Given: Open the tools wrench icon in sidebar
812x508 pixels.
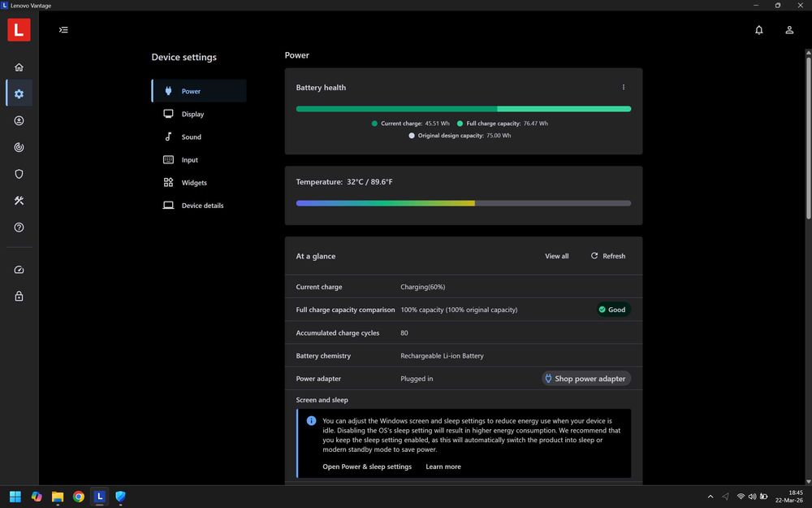Looking at the screenshot, I should coord(19,201).
